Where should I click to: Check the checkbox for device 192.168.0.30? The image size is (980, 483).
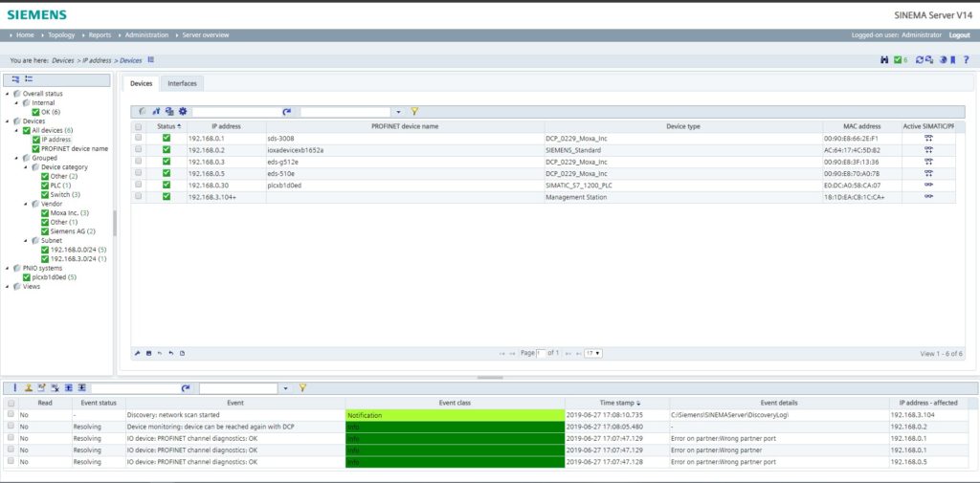[139, 185]
